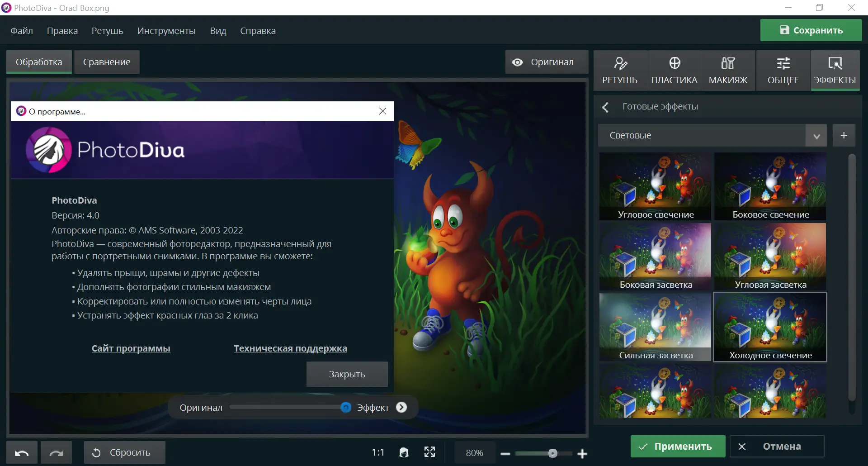Set zoom to 1:1 scale
Image resolution: width=868 pixels, height=466 pixels.
coord(378,453)
